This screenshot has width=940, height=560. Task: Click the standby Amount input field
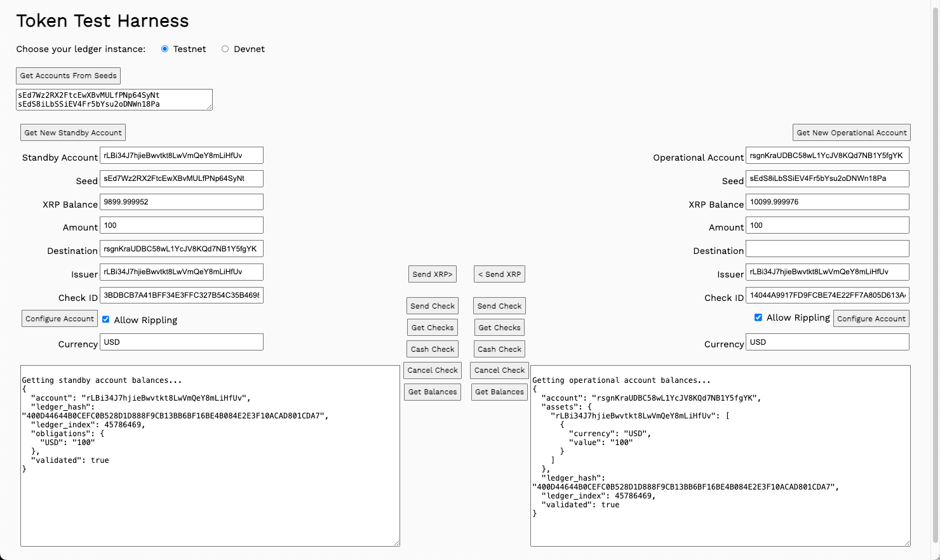point(181,225)
